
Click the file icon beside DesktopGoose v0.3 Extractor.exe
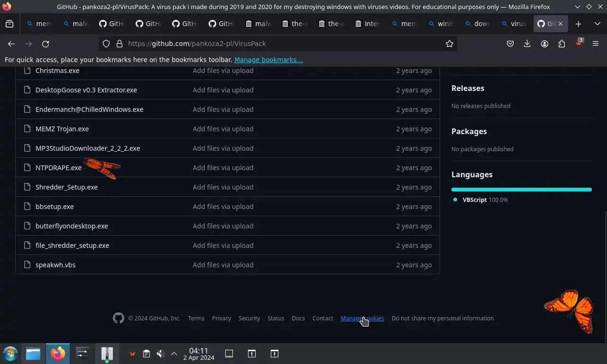(x=27, y=90)
